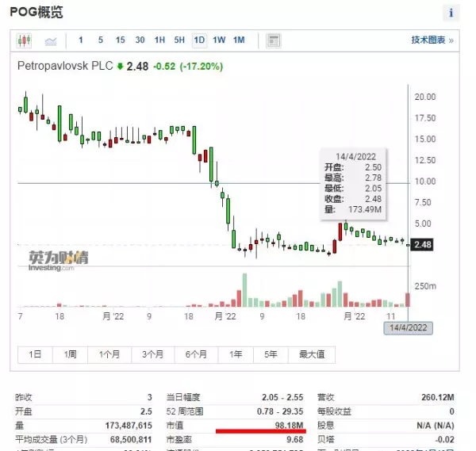Click the 平均成交量 value 68,500,811

click(131, 439)
